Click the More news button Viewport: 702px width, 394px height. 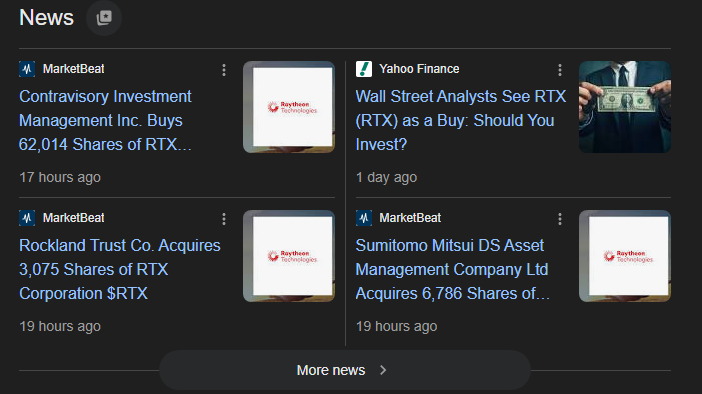pyautogui.click(x=345, y=370)
